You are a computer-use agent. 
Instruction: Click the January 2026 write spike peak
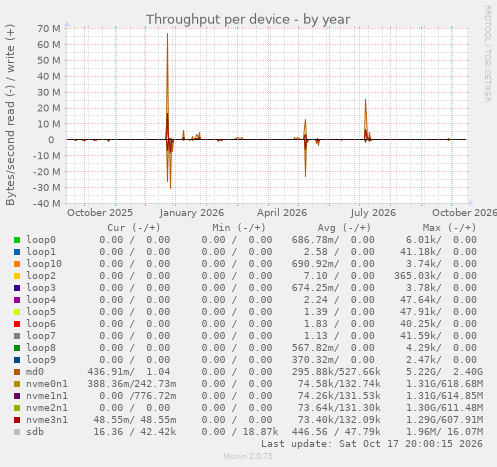tap(167, 34)
